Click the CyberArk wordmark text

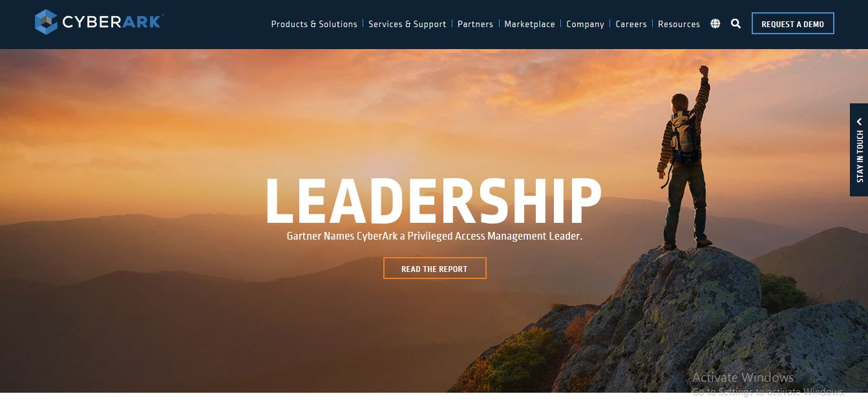[112, 23]
